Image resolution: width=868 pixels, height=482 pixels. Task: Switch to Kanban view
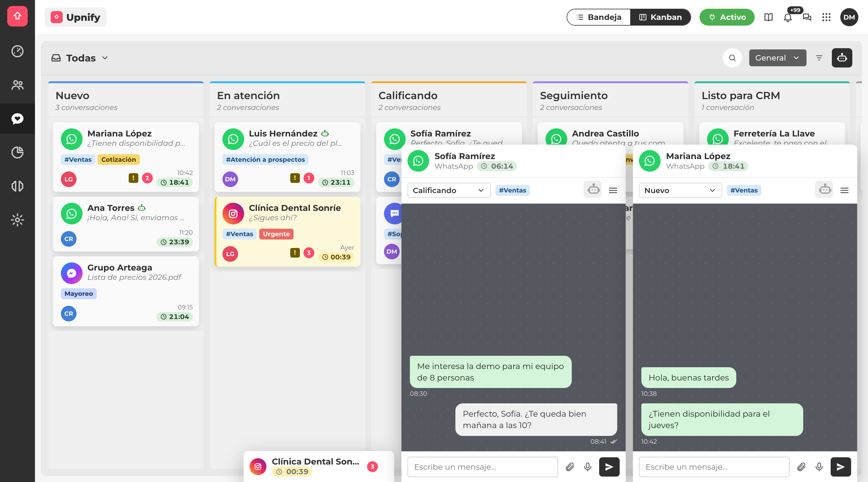point(660,17)
